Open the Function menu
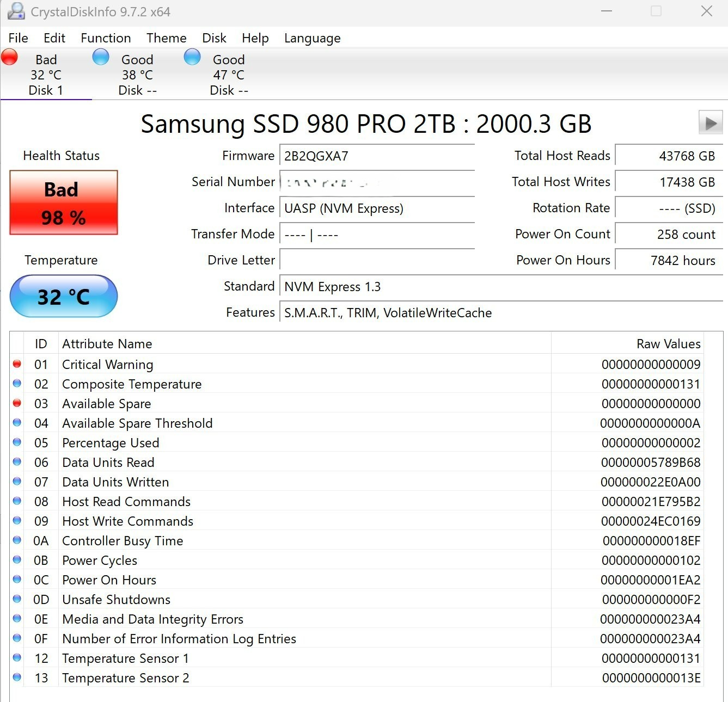 pos(106,38)
